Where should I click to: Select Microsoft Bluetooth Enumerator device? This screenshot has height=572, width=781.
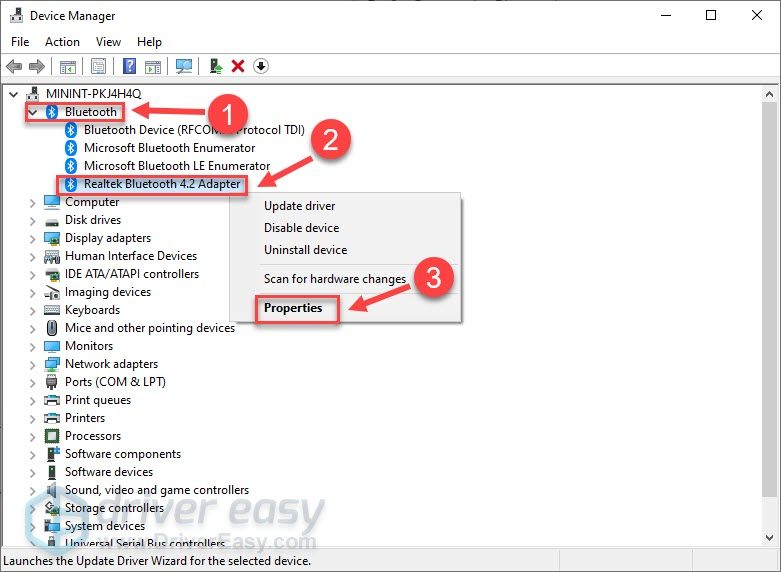(169, 148)
